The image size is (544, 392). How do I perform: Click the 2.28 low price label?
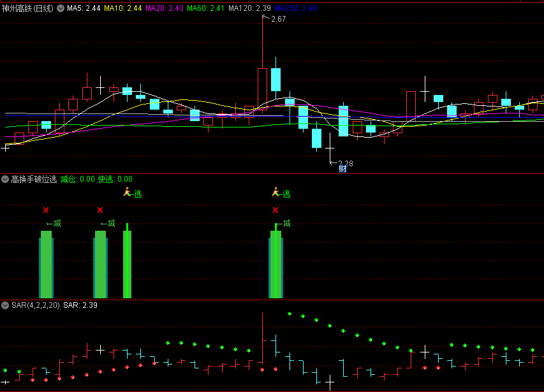pos(346,163)
